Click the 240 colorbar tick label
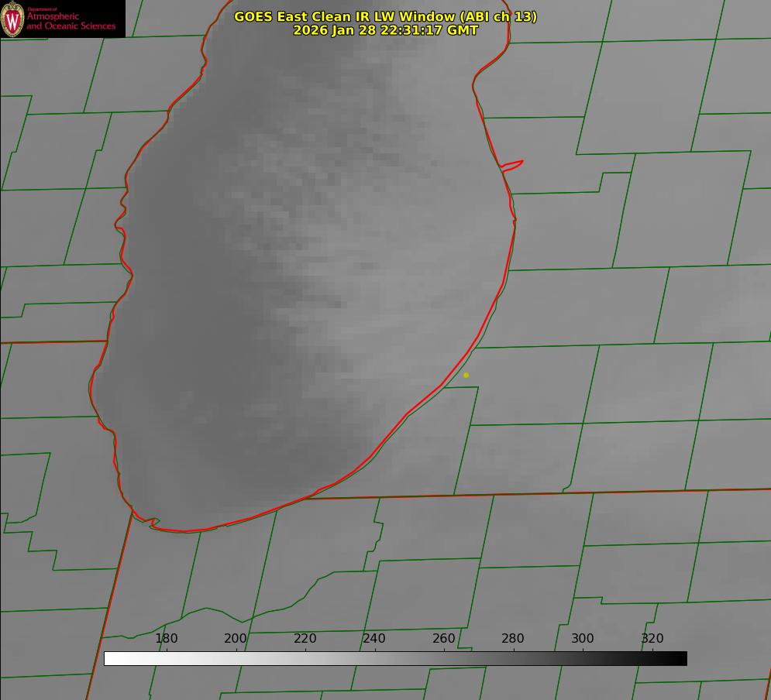771x700 pixels. pos(374,639)
